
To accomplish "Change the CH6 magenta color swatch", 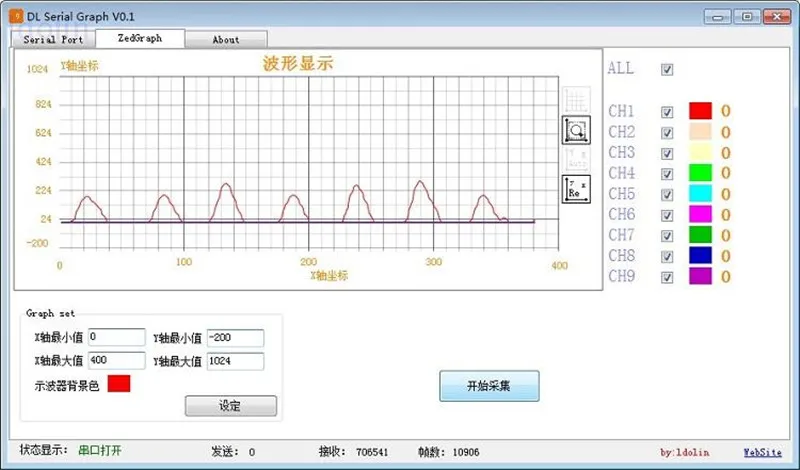I will [700, 214].
